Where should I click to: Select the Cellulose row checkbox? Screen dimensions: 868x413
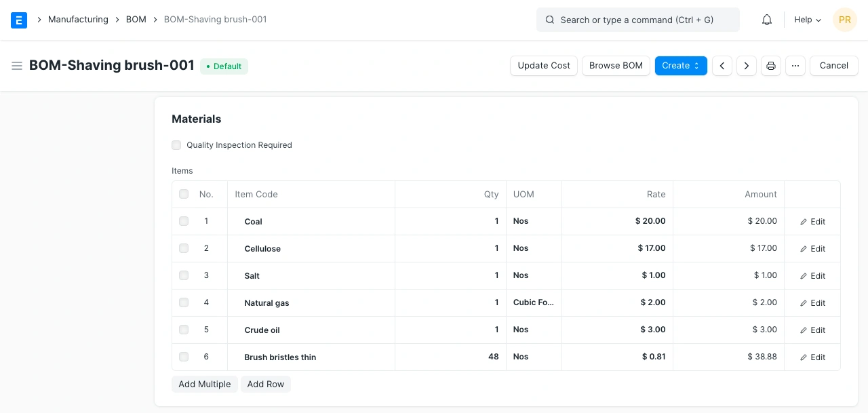coord(184,248)
